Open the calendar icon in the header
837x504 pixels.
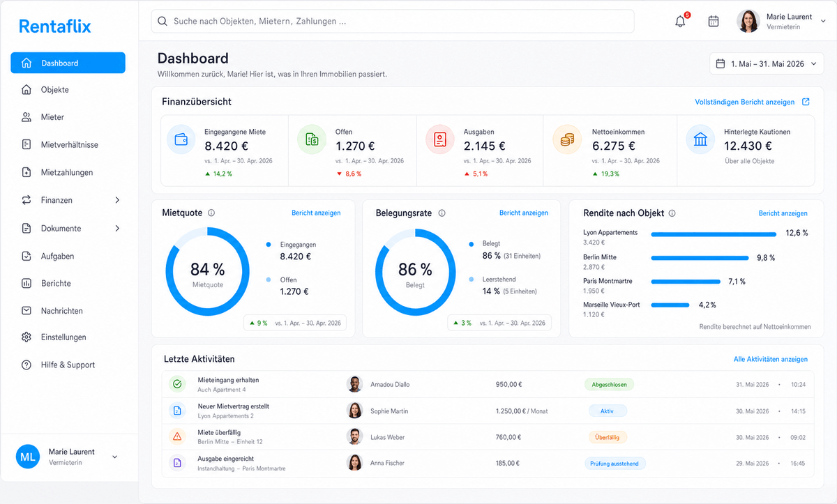click(714, 21)
